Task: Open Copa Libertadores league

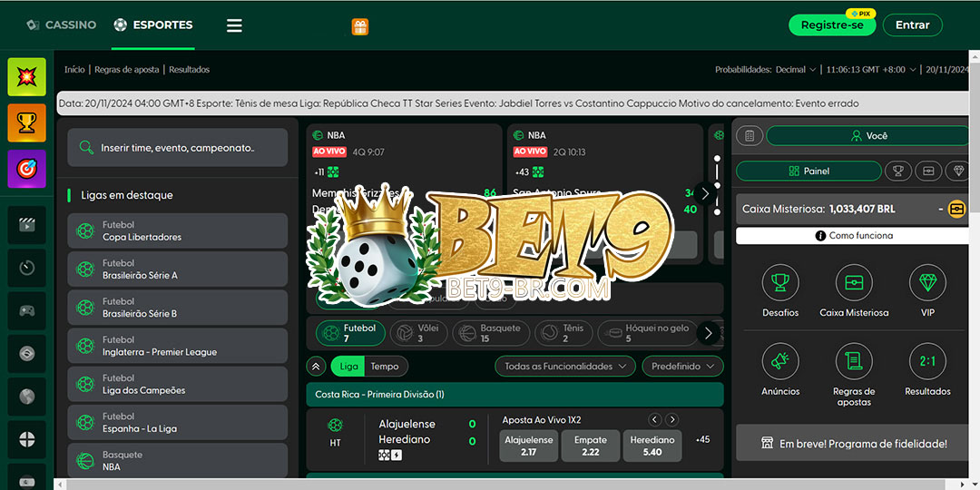Action: point(178,230)
